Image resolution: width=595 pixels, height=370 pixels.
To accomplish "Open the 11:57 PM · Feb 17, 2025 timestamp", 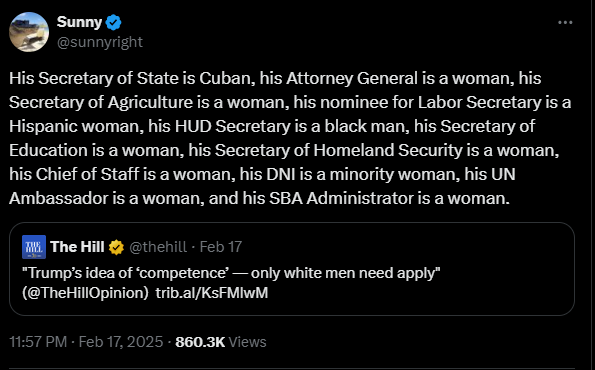I will (86, 342).
